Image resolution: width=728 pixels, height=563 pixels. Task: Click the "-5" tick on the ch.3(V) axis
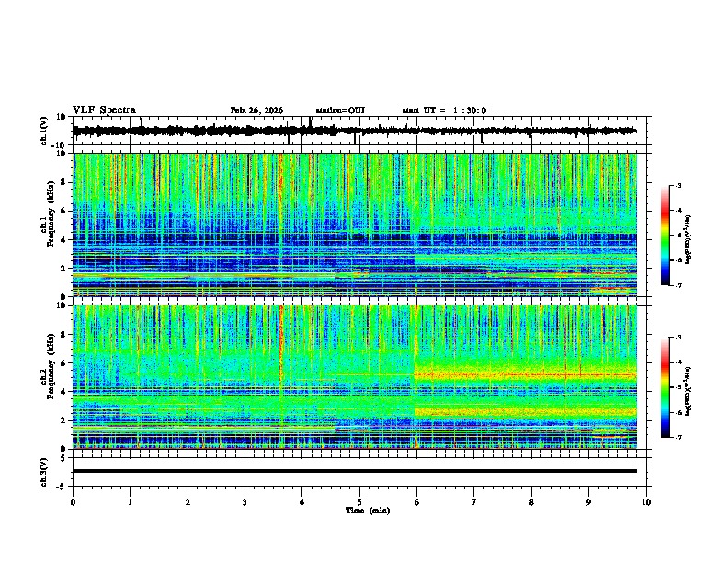pyautogui.click(x=62, y=487)
